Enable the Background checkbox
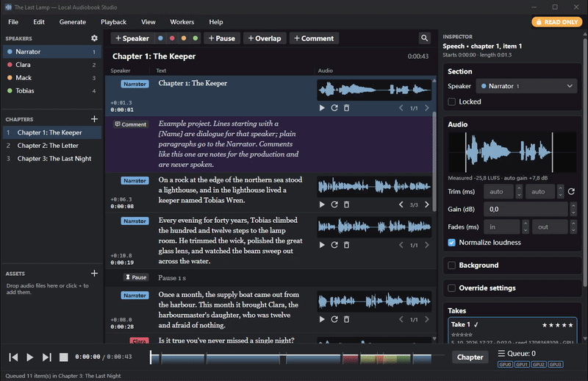 click(x=452, y=266)
